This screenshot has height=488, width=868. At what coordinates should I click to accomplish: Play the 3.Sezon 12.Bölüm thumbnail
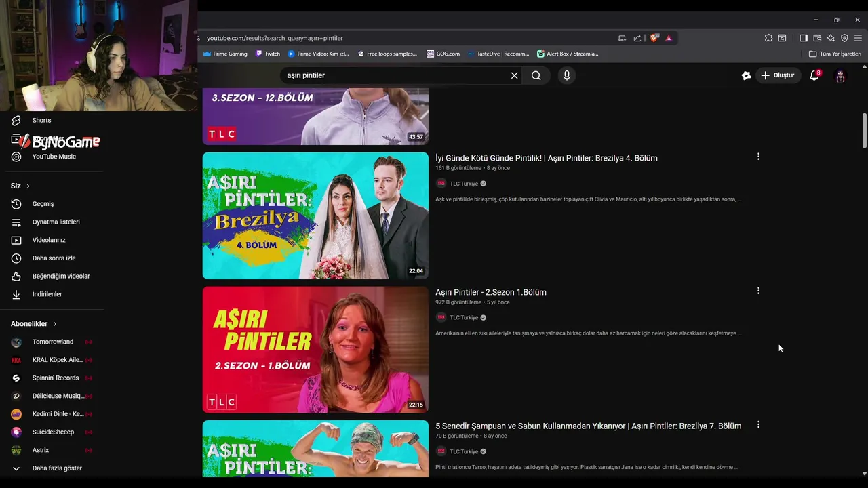(315, 117)
